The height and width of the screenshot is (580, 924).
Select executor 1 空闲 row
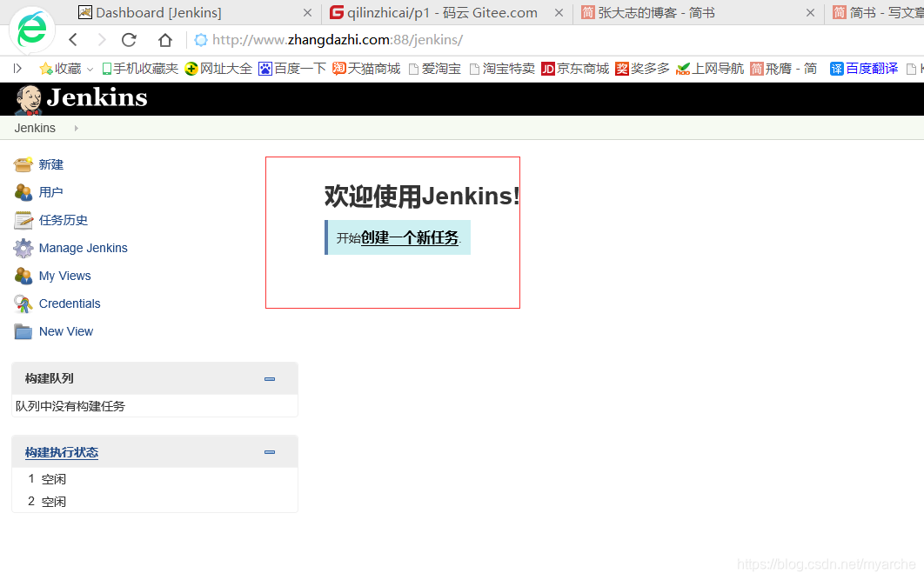coord(154,479)
